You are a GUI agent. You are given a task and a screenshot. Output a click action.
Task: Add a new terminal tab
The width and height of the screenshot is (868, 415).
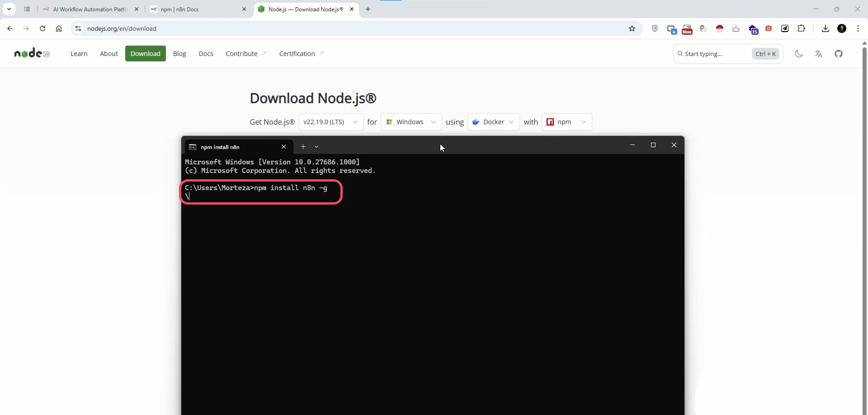303,147
